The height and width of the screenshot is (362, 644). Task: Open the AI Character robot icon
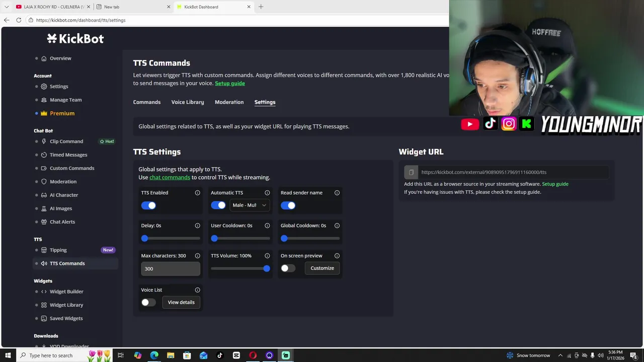tap(44, 195)
